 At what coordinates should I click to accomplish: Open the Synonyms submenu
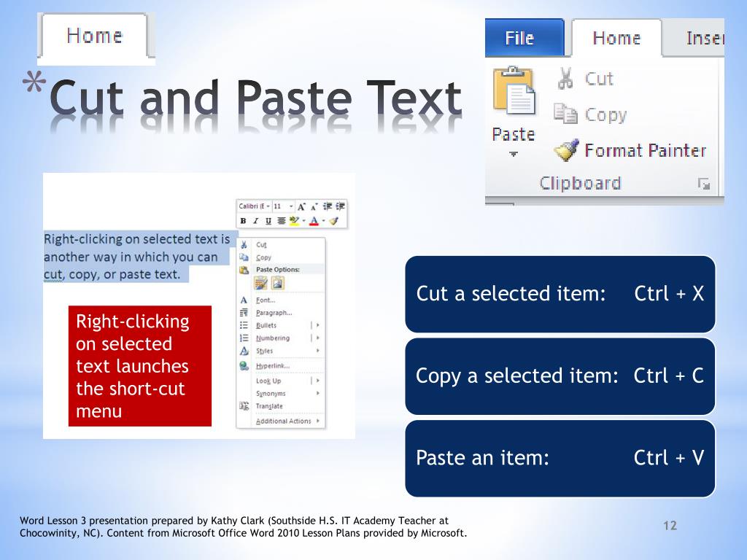[x=281, y=393]
